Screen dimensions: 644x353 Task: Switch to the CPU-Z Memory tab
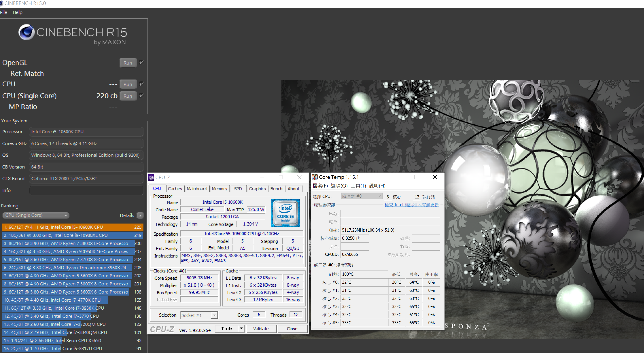tap(220, 189)
